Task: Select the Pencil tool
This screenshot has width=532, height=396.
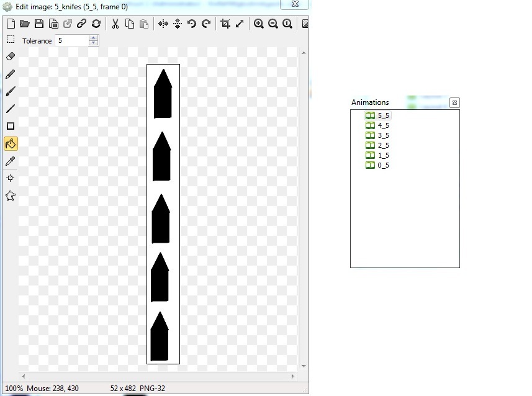Action: (x=10, y=74)
